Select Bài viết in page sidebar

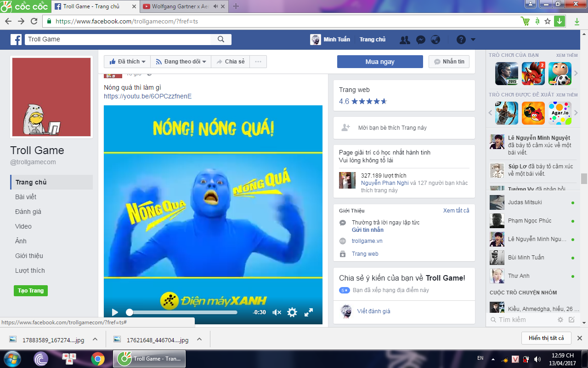26,197
